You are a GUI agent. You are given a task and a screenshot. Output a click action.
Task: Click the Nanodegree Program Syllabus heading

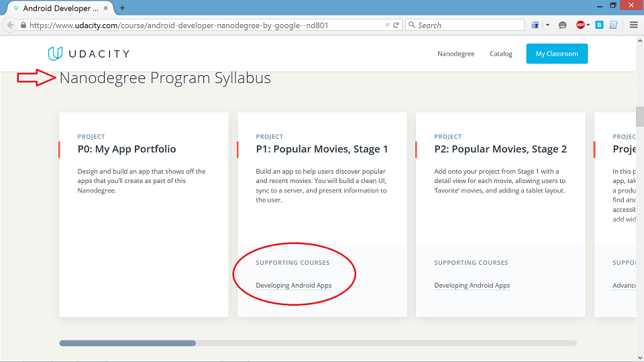point(165,78)
